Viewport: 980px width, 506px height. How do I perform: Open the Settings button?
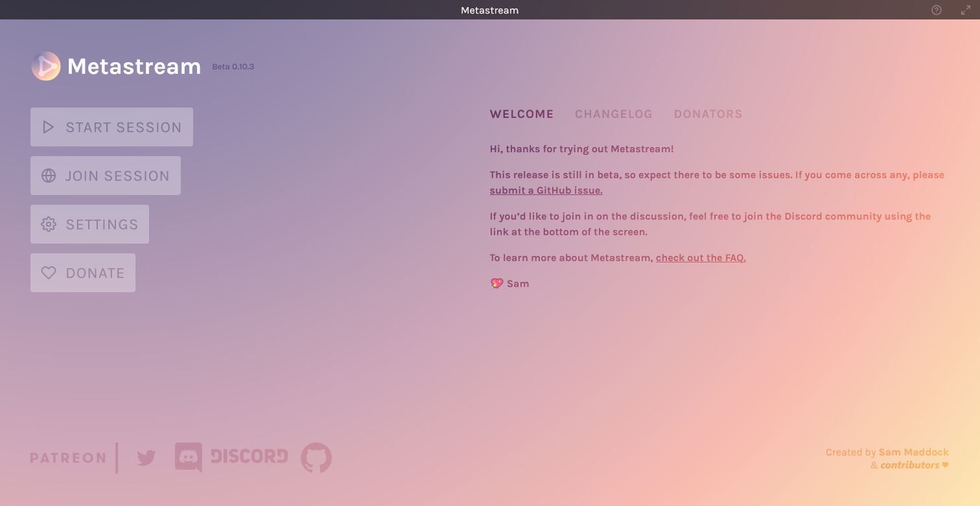click(x=89, y=224)
